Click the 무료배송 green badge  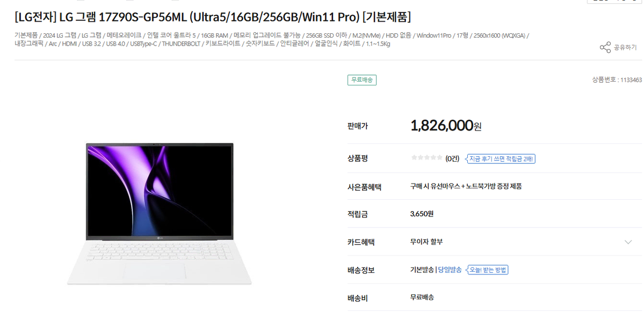362,80
